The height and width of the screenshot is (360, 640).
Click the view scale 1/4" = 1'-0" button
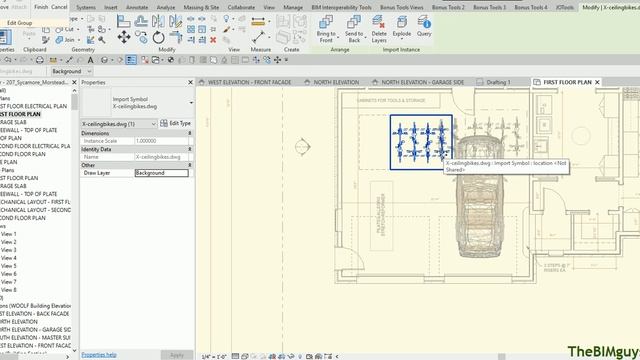(x=214, y=357)
